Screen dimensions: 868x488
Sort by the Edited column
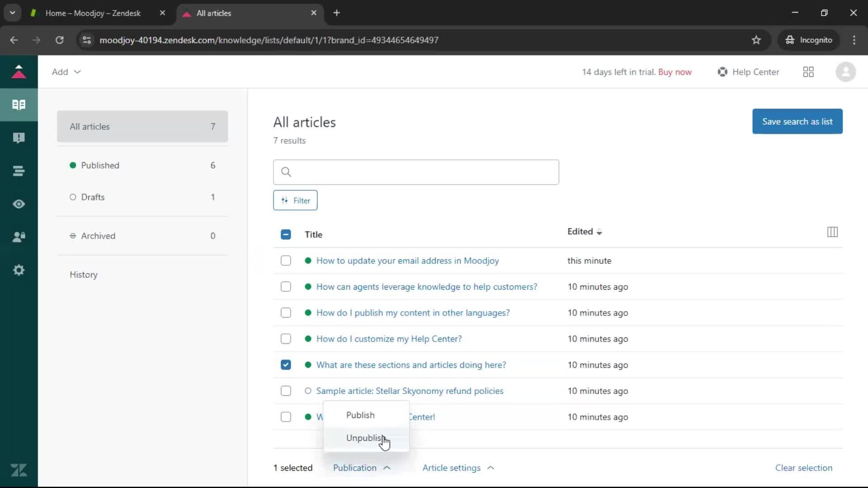point(585,231)
